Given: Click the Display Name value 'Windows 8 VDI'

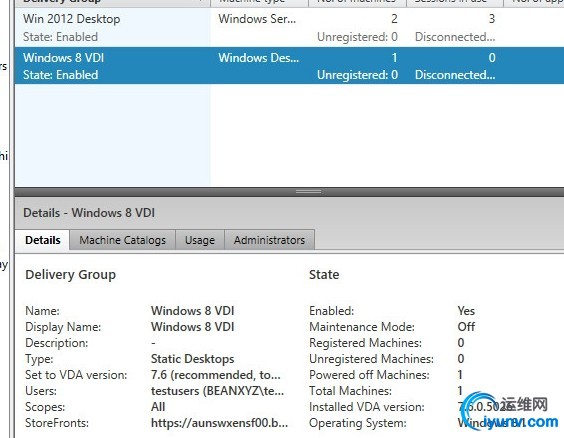Looking at the screenshot, I should pyautogui.click(x=192, y=327).
